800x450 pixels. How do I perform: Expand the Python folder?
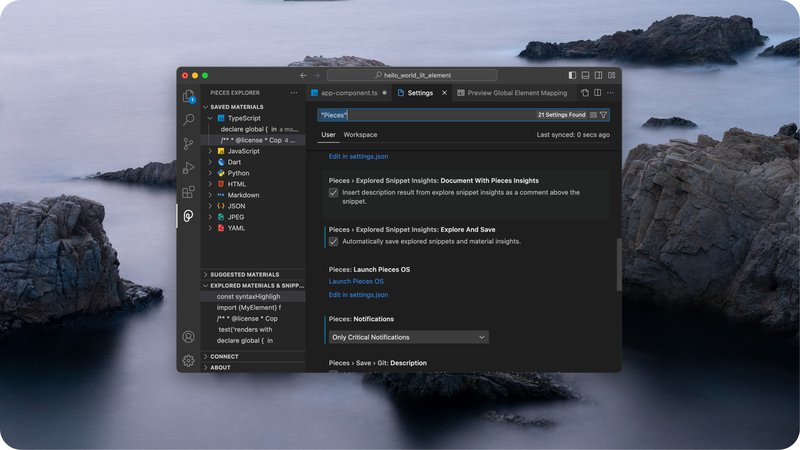[210, 173]
